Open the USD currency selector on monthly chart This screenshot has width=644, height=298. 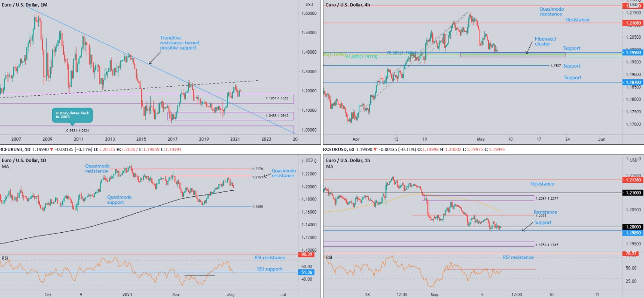point(309,4)
